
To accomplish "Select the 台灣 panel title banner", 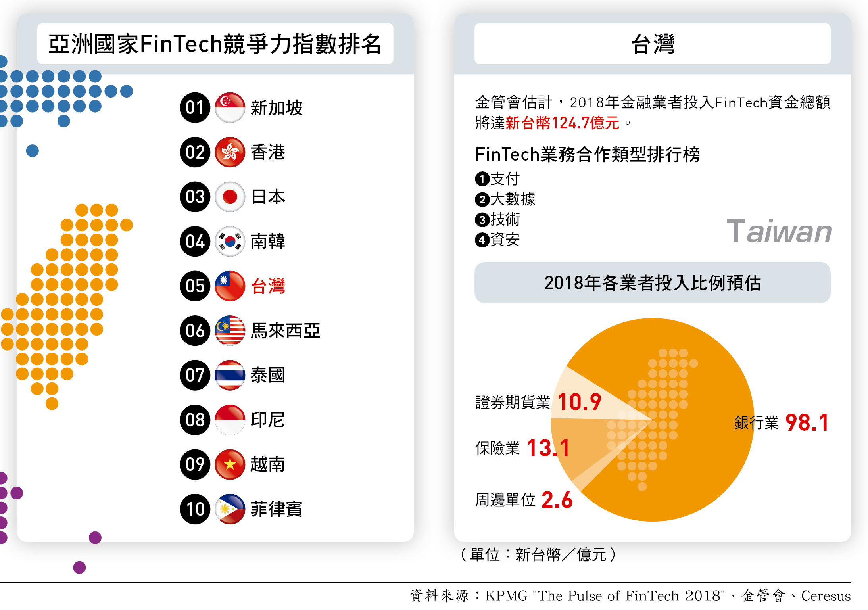I will pos(653,44).
